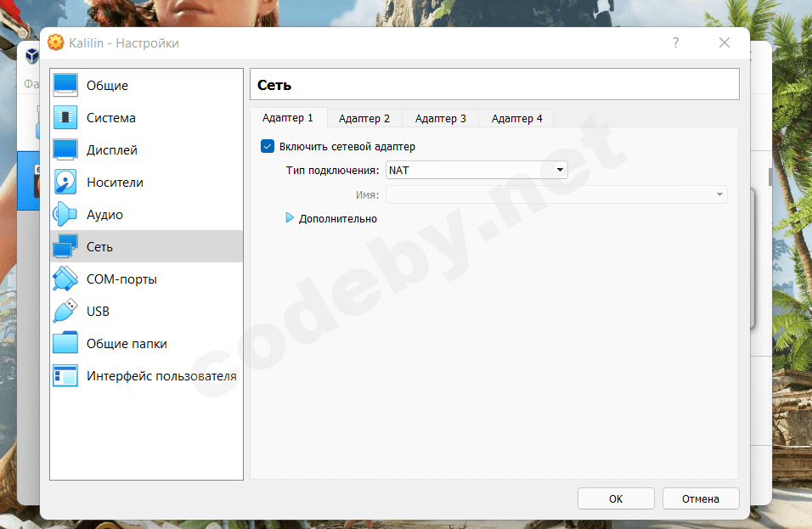Open the Носители storage section

147,183
